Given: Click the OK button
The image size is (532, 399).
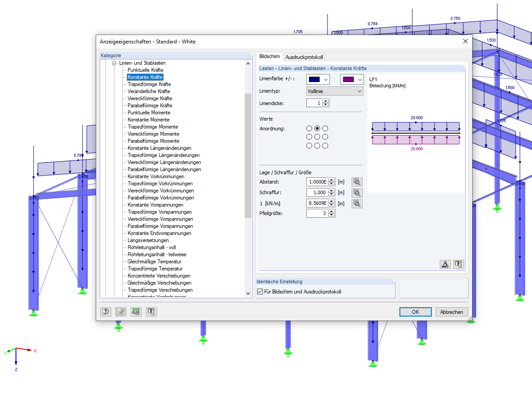Looking at the screenshot, I should tap(415, 312).
